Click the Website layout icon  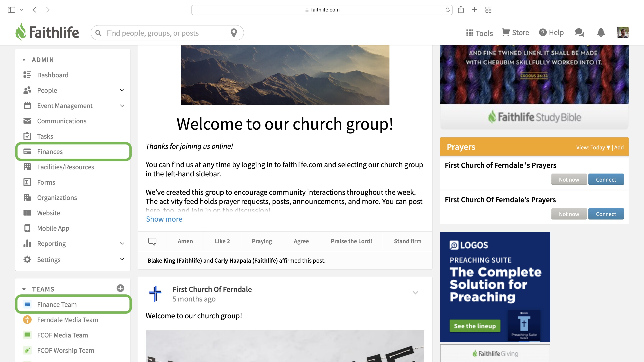[x=27, y=213]
